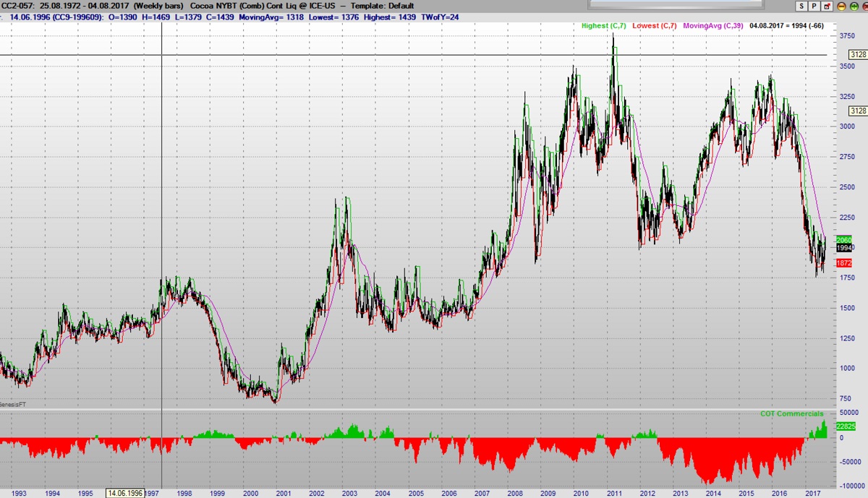Click the COT Commercials indicator label

791,414
